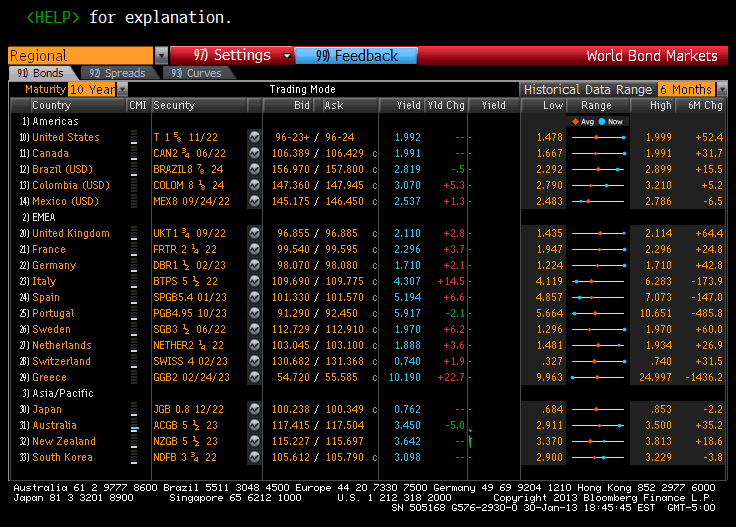The width and height of the screenshot is (736, 527).
Task: Open the chart icon for SWISS 4 02/23
Action: (x=254, y=361)
